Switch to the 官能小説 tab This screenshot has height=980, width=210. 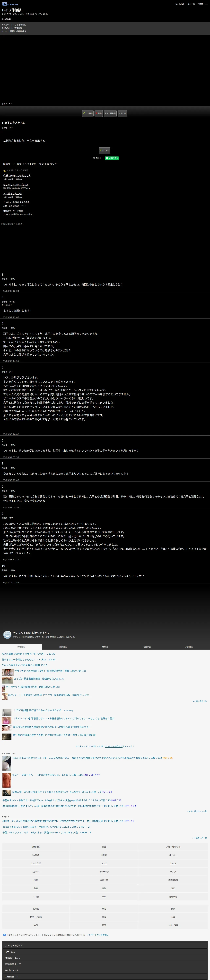147,647
